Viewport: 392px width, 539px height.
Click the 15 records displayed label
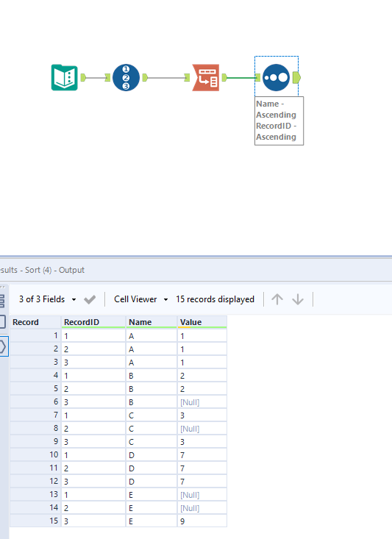pyautogui.click(x=215, y=299)
